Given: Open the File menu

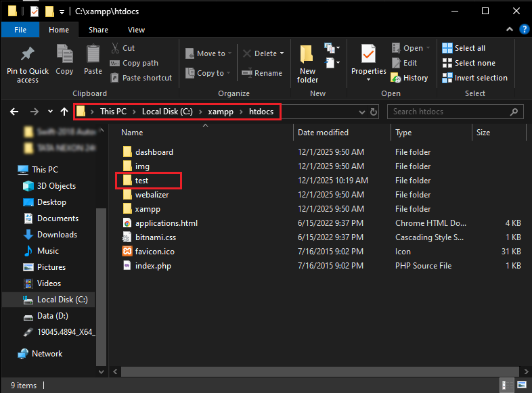Looking at the screenshot, I should click(20, 30).
